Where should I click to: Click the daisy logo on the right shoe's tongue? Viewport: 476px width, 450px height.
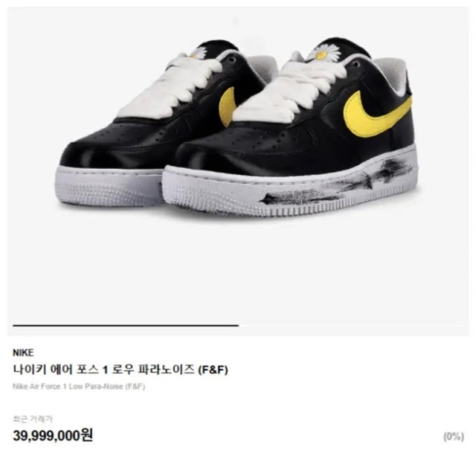[322, 54]
